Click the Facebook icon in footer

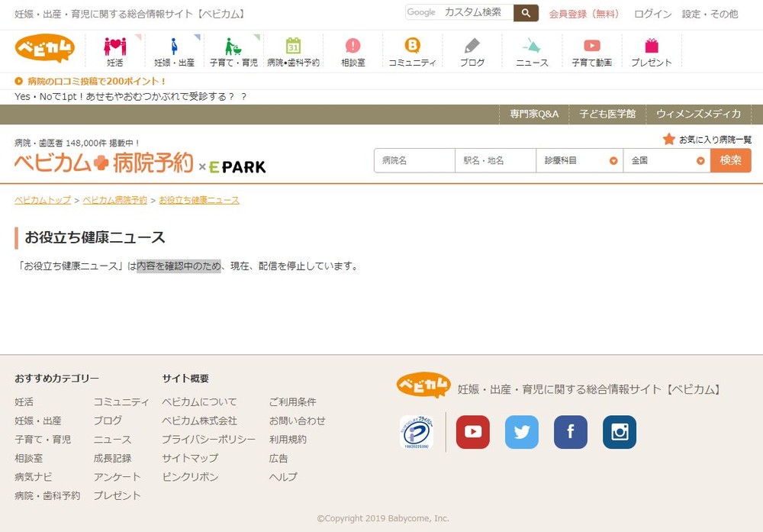[x=570, y=432]
